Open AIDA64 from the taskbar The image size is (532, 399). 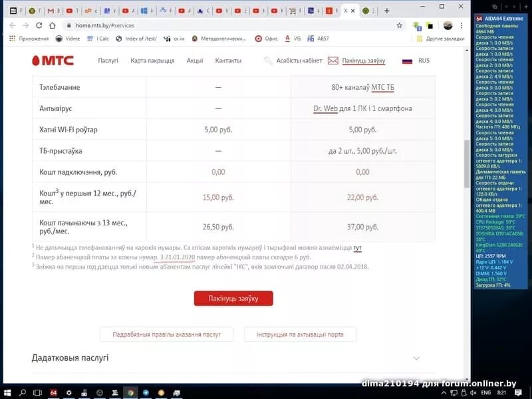pos(53,393)
